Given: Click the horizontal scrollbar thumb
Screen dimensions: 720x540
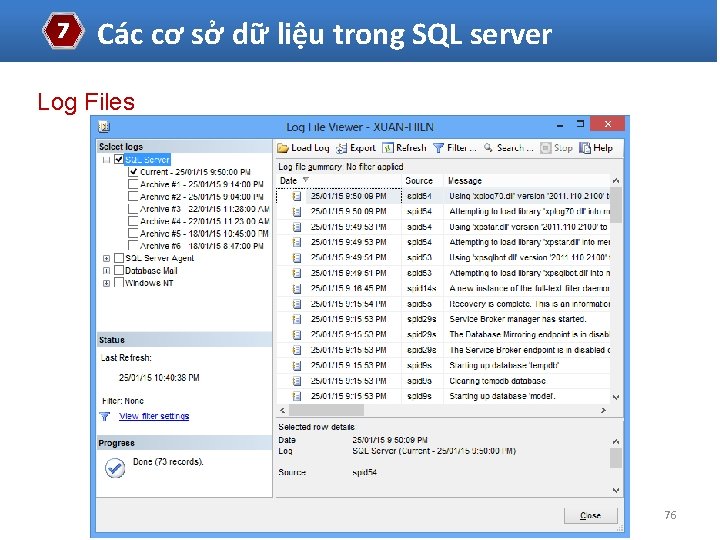Looking at the screenshot, I should 326,410.
